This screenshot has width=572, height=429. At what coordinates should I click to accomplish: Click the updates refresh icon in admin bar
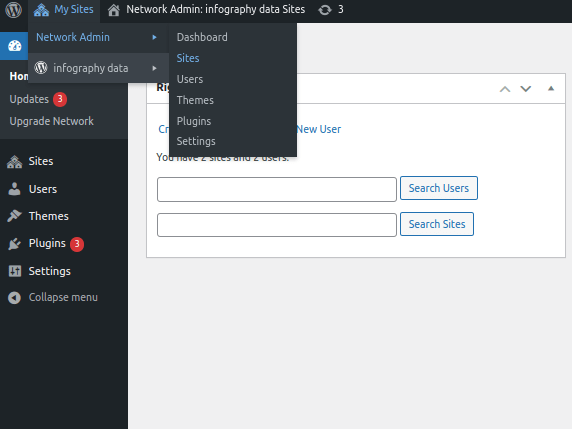[x=325, y=10]
